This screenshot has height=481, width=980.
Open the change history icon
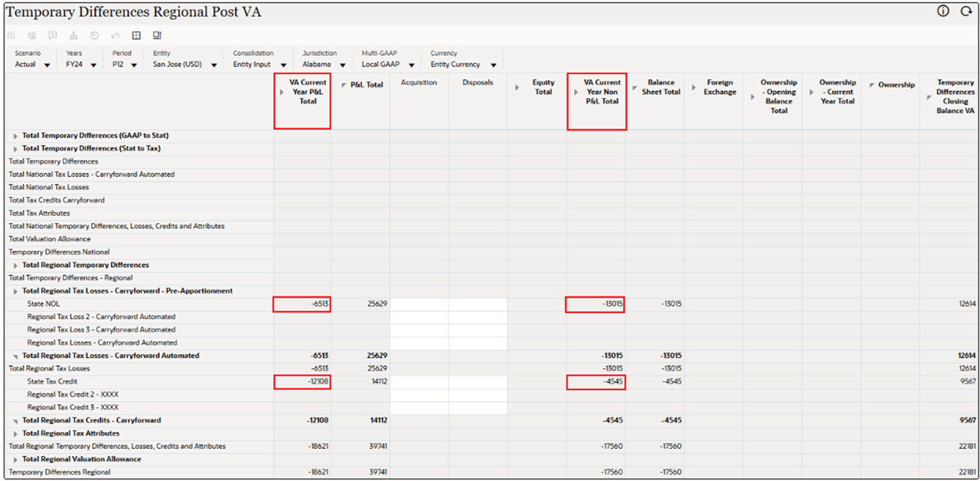tap(95, 35)
